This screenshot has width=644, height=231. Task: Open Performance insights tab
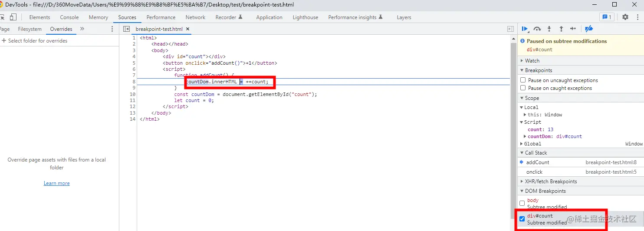click(356, 17)
